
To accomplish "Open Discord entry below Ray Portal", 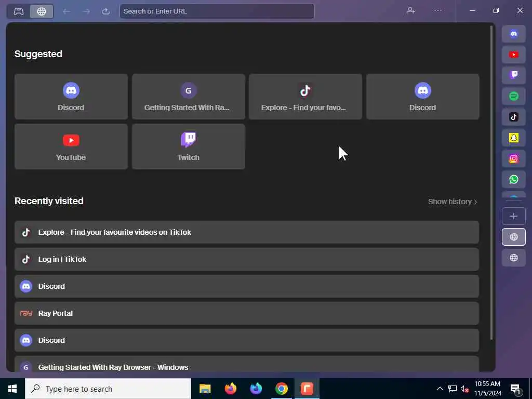I will tap(247, 340).
